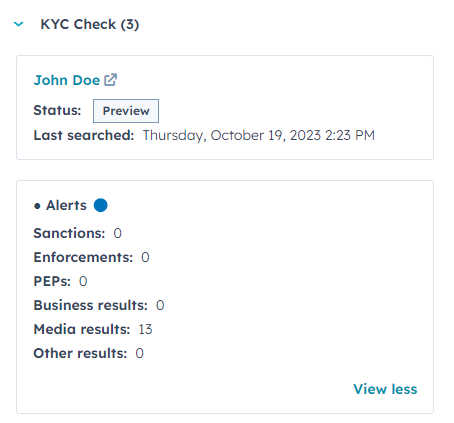Select the Sanctions count value

tap(118, 233)
